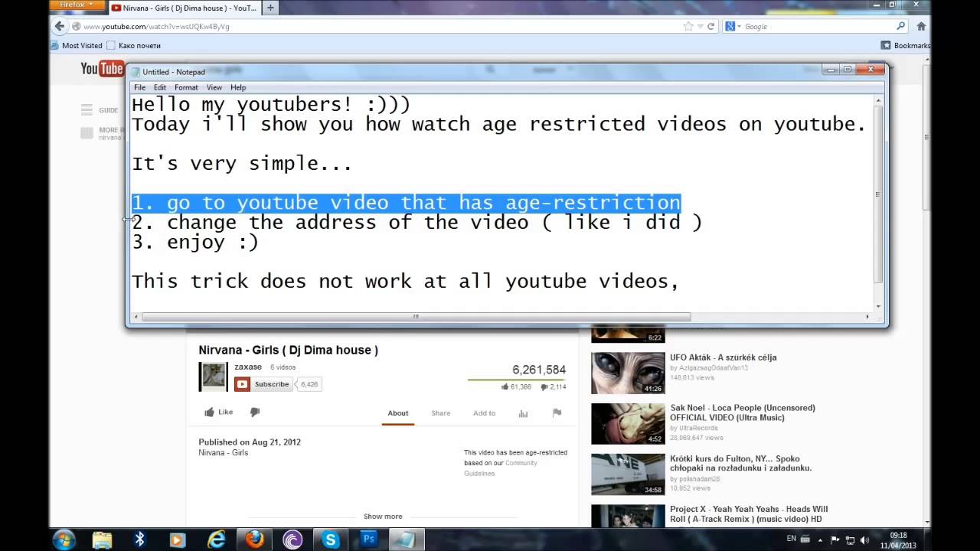
Task: Open the Most Visited bookmarks folder
Action: [77, 45]
